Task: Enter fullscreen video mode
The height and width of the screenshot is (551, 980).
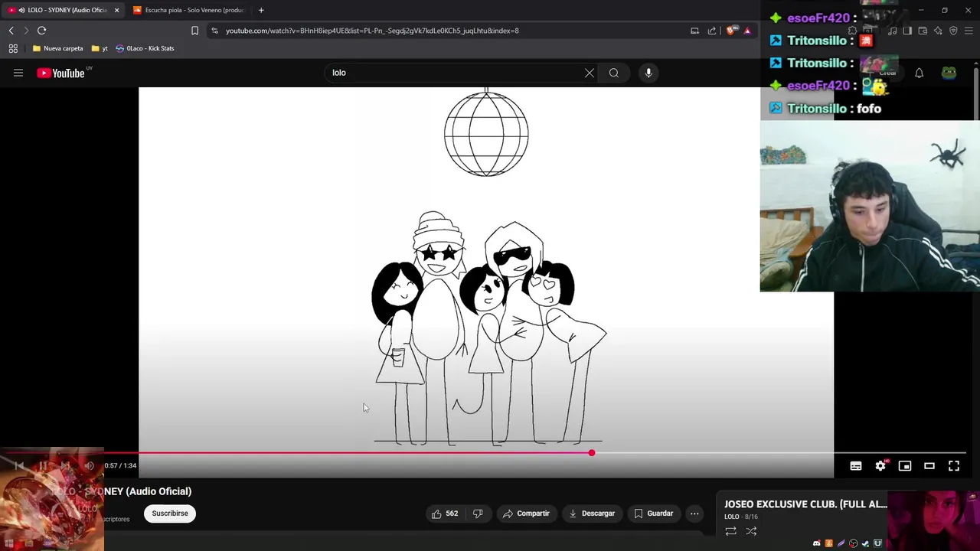Action: [954, 465]
